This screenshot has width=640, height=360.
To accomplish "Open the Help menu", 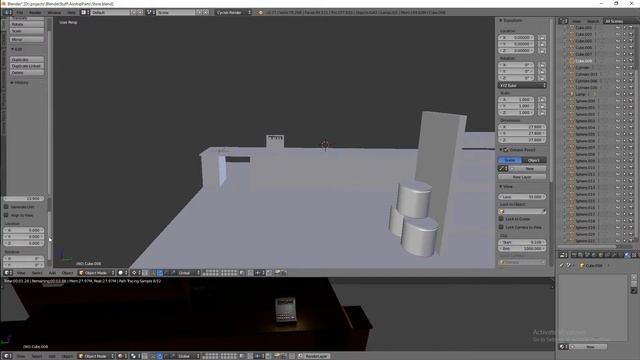I will (71, 13).
